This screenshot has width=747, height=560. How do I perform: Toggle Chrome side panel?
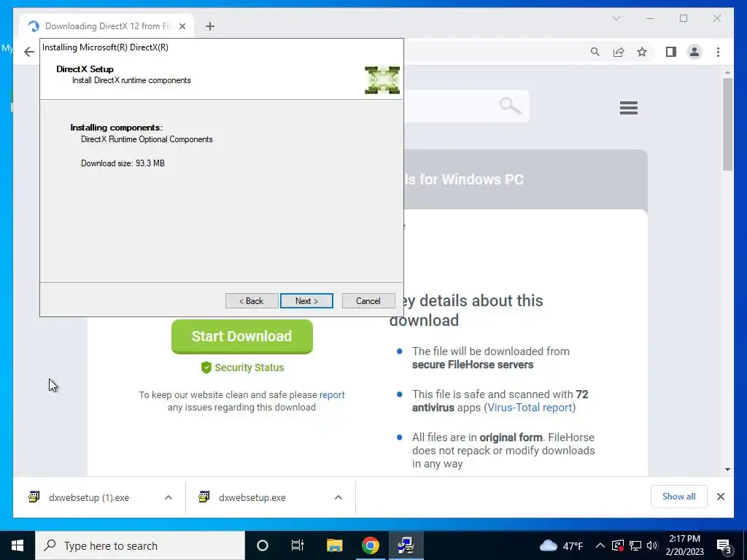(x=671, y=52)
